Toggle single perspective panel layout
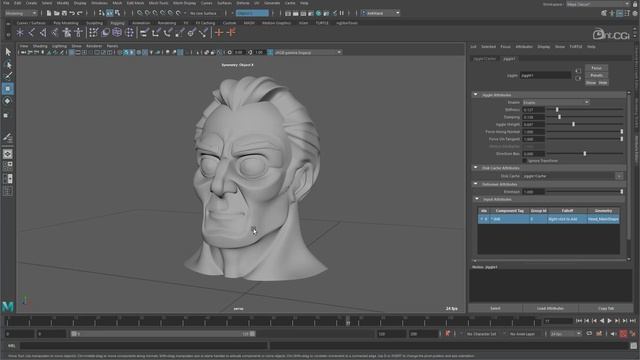The width and height of the screenshot is (640, 360). (x=8, y=154)
